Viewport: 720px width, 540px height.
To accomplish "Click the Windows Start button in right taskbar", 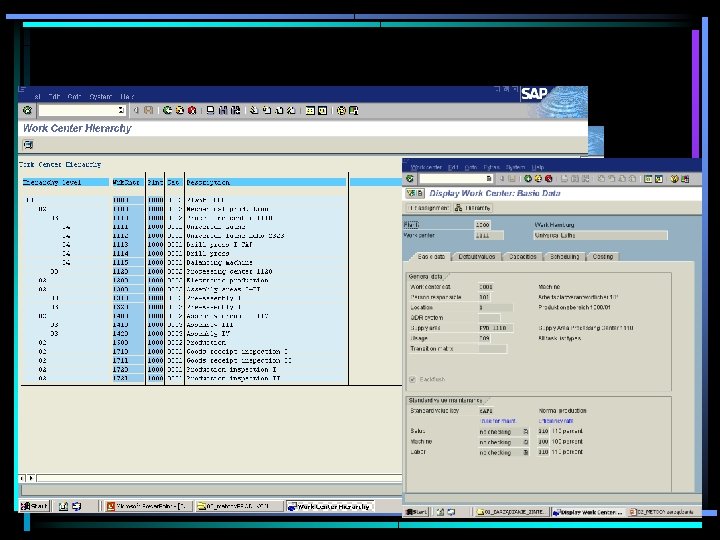I will click(x=418, y=512).
